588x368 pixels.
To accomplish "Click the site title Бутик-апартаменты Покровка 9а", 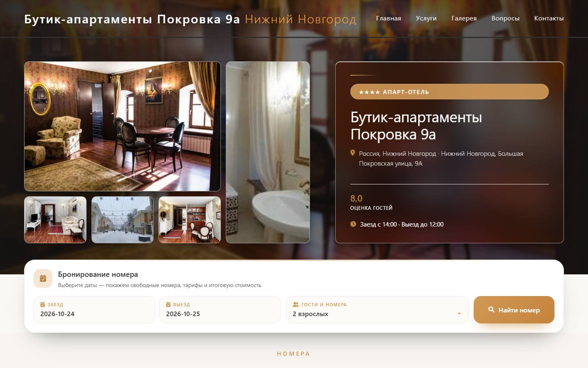I will 132,19.
